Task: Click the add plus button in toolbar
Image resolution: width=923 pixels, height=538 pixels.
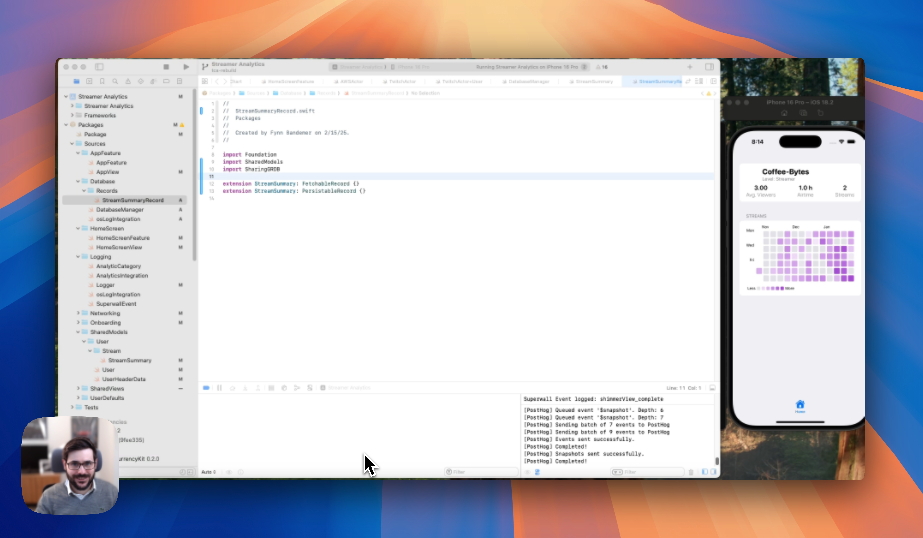Action: pos(689,67)
